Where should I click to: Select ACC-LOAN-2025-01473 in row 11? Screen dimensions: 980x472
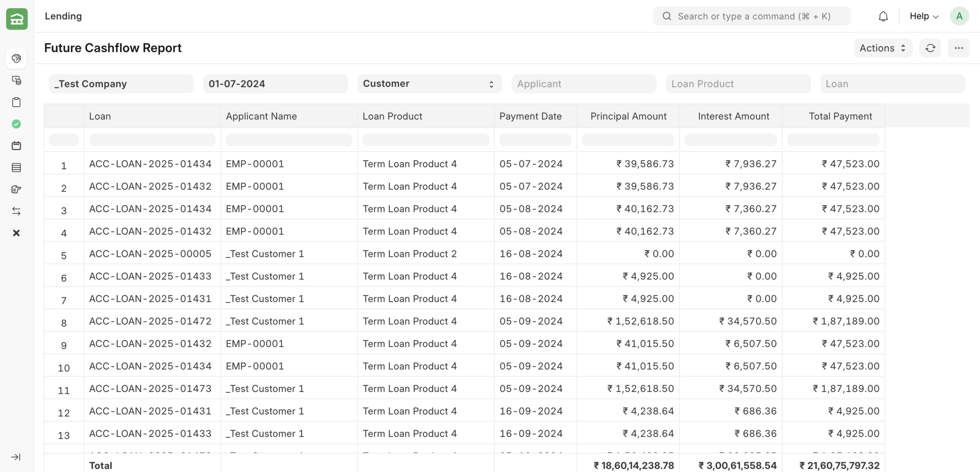point(150,388)
